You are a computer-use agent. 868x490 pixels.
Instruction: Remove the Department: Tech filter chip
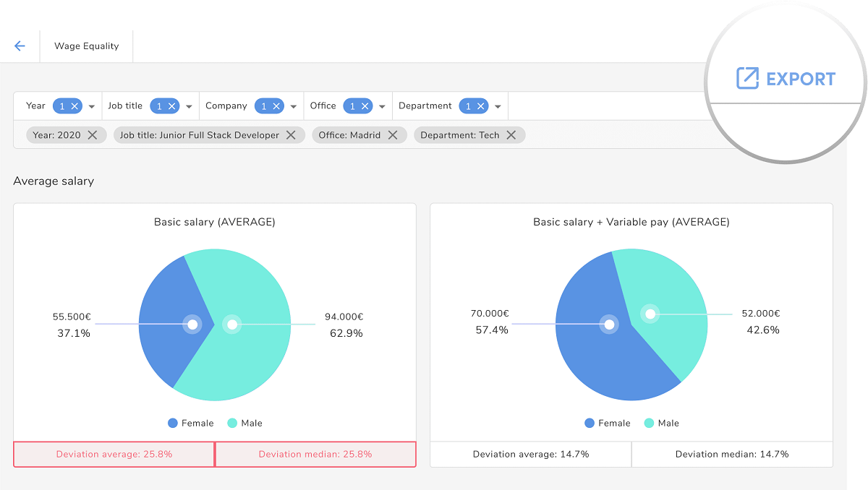pos(511,135)
